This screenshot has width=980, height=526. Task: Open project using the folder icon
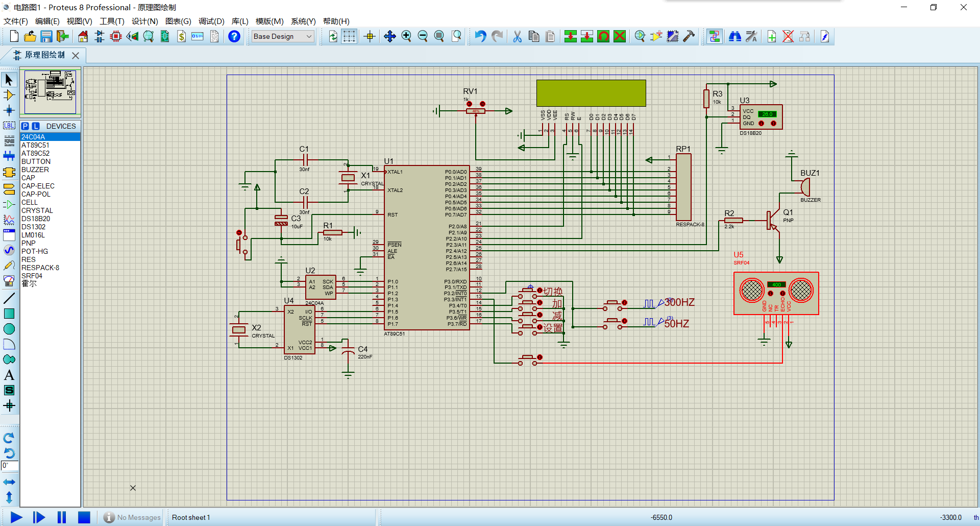(30, 36)
